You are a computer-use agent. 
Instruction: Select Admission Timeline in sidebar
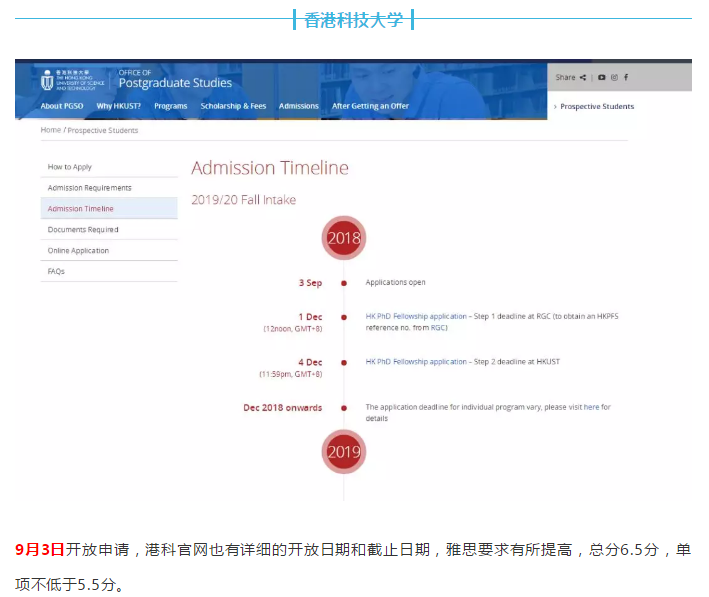point(109,208)
